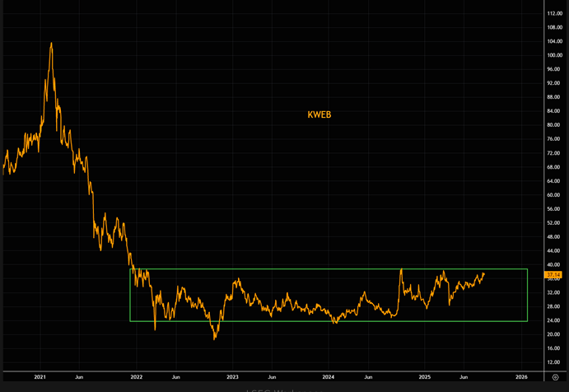Click the 2026 label on time axis
The height and width of the screenshot is (392, 569).
tap(521, 376)
